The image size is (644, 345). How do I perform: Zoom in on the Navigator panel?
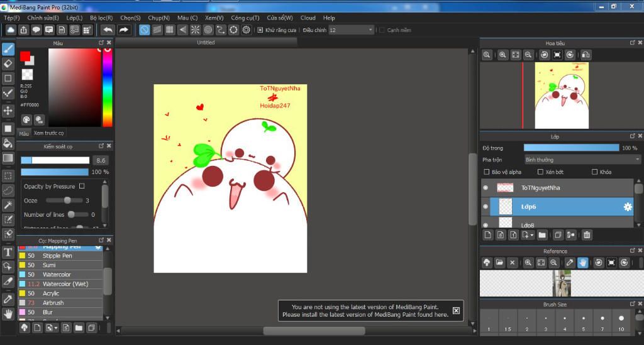(x=502, y=55)
